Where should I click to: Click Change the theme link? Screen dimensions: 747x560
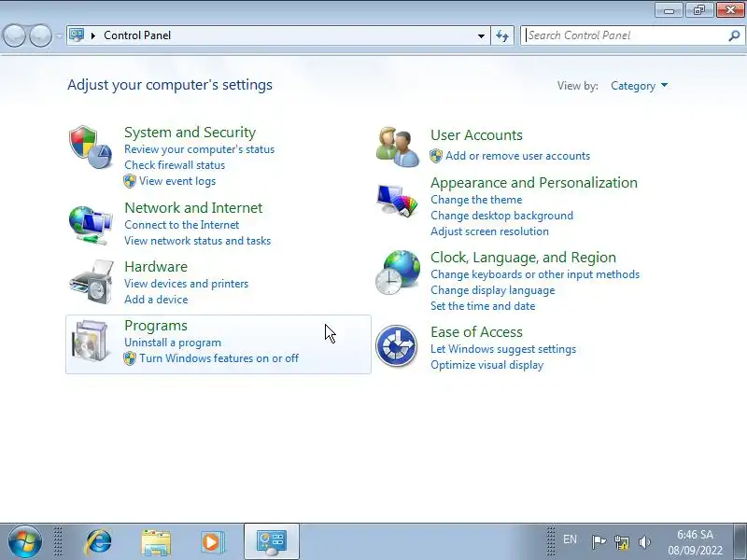tap(476, 200)
